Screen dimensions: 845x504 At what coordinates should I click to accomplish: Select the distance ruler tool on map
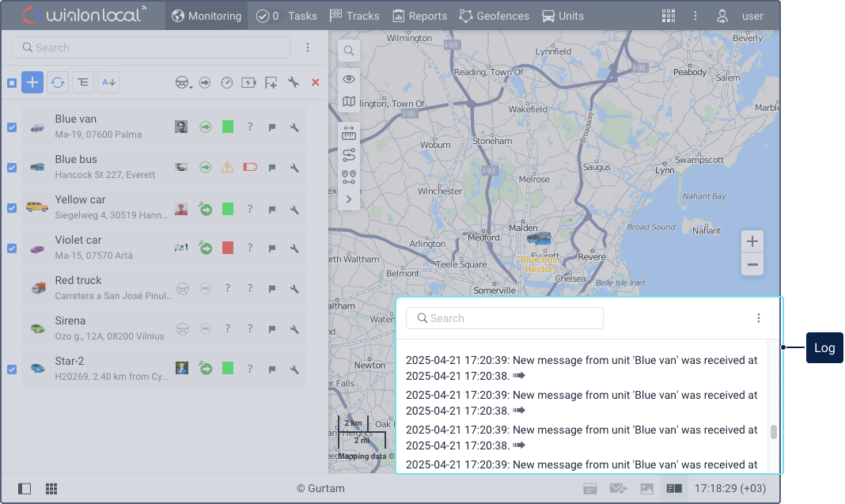349,134
